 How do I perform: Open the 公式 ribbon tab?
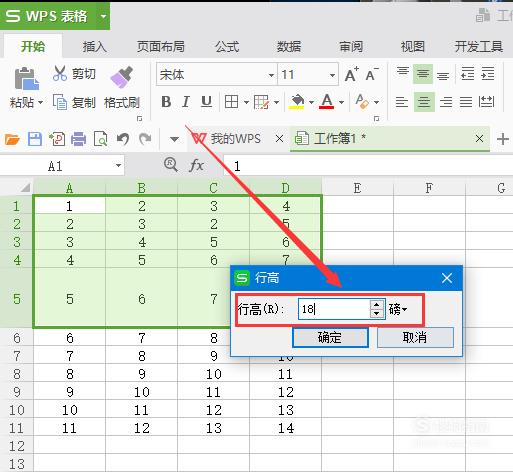click(x=227, y=46)
